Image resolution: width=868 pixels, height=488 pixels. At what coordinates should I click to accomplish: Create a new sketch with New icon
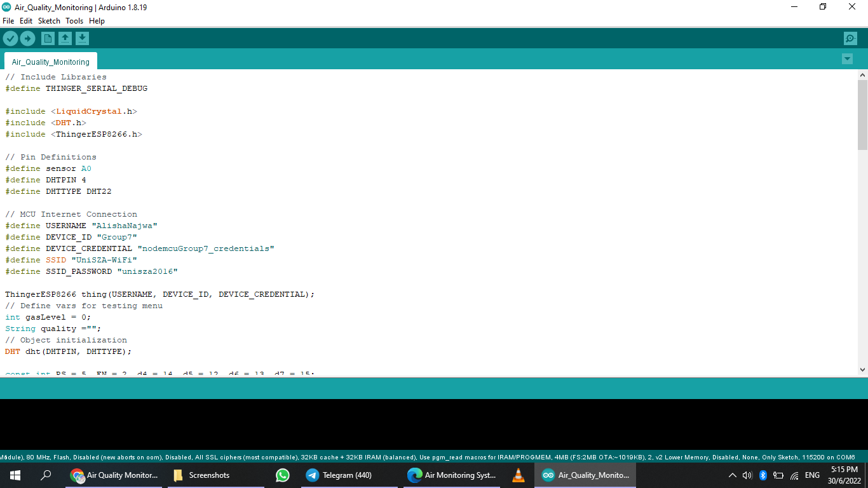[48, 39]
